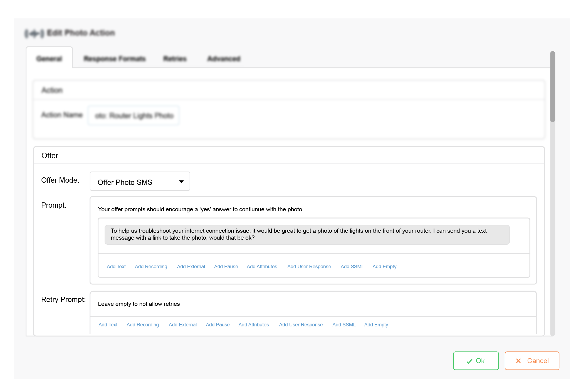Screen dimensions: 576x392
Task: Select the gray troubleshooting prompt text block
Action: (x=307, y=234)
